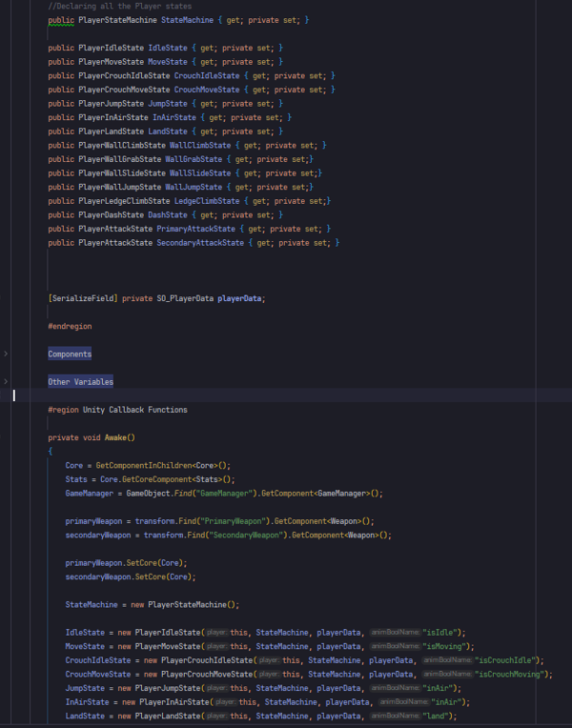Click 'new PlayerStateMachine()' constructor call
572x728 pixels.
[185, 605]
